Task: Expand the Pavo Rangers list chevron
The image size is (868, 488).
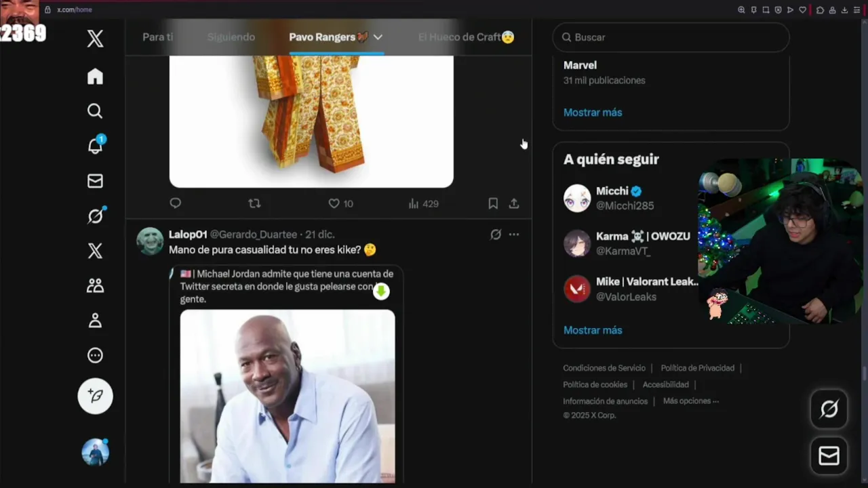Action: (x=378, y=37)
